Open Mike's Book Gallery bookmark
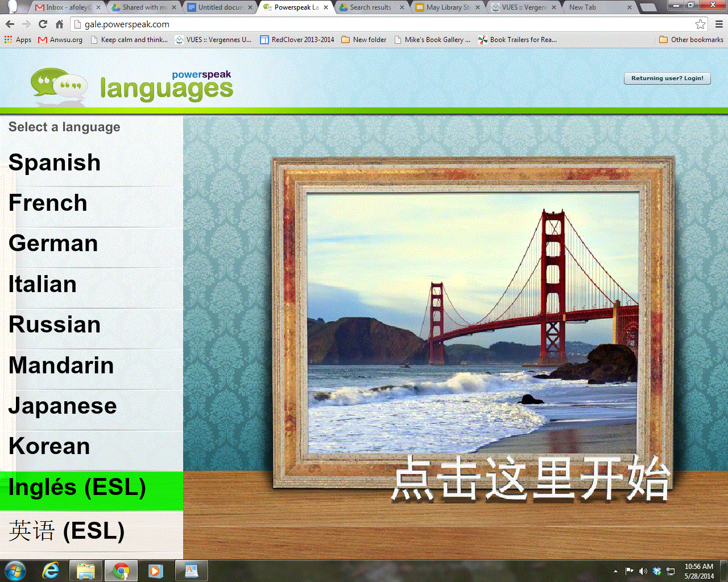The image size is (728, 582). pos(432,40)
